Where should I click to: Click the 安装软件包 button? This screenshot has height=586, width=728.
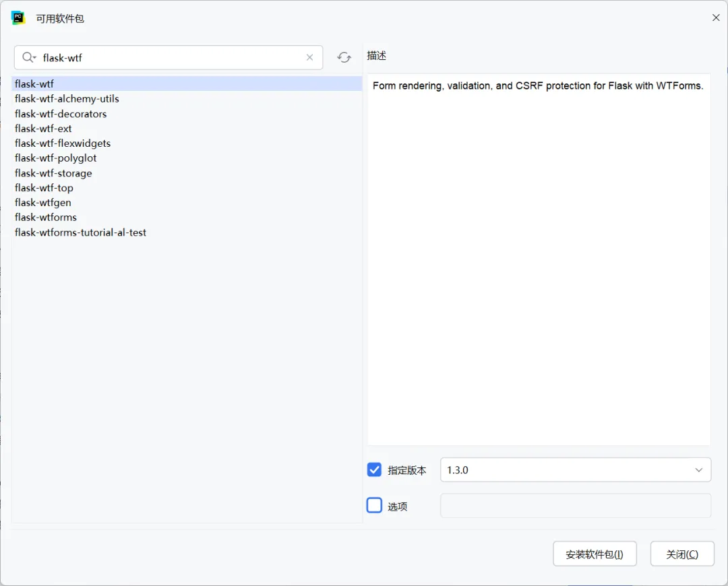(x=595, y=554)
